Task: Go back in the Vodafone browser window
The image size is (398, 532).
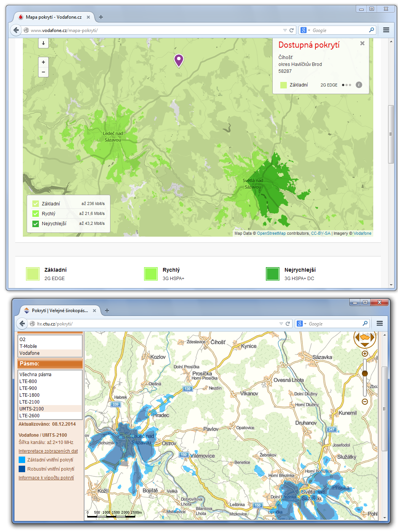Action: tap(16, 30)
